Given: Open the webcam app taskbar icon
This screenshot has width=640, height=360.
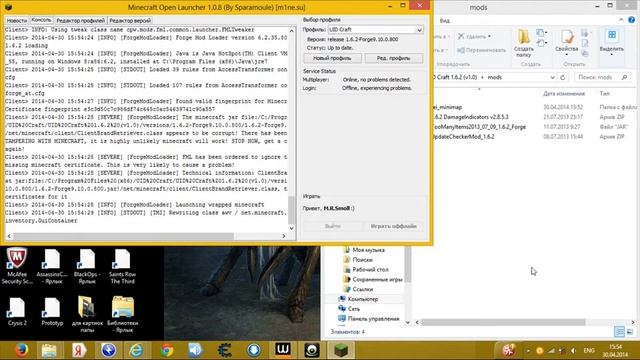Looking at the screenshot, I should coord(312,350).
